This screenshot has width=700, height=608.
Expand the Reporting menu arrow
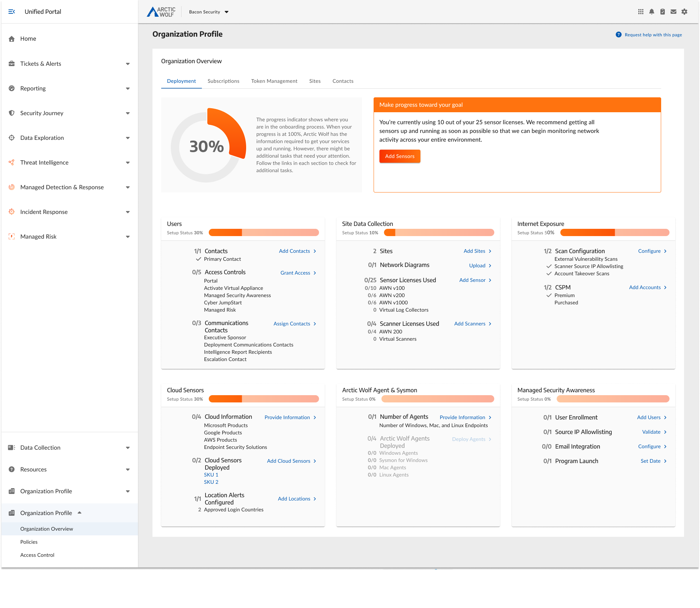(128, 89)
